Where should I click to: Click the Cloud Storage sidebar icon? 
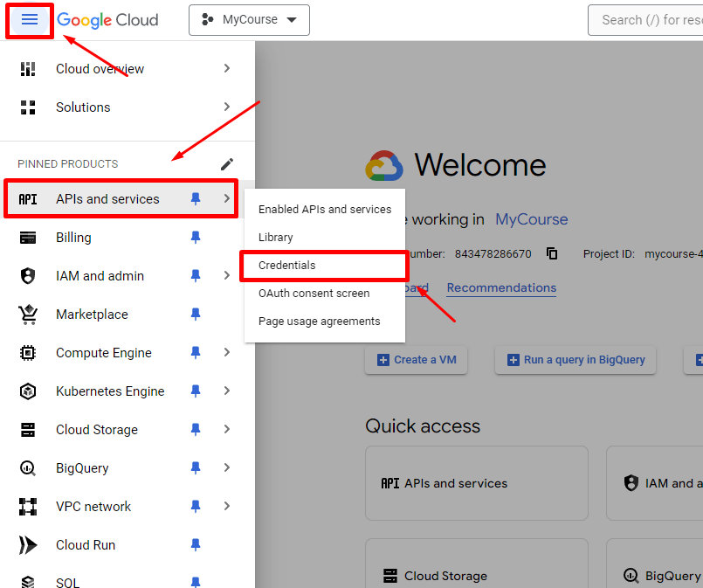pos(28,430)
